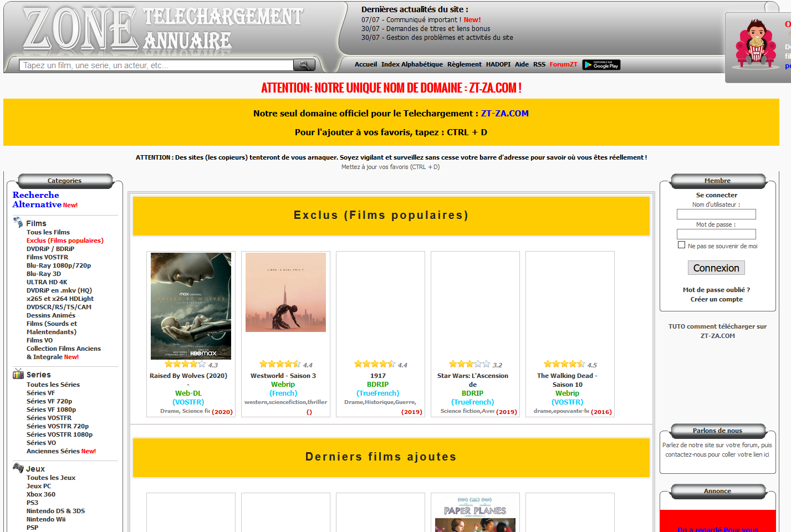Image resolution: width=791 pixels, height=532 pixels.
Task: Click the popcorn mascot image
Action: [x=755, y=43]
